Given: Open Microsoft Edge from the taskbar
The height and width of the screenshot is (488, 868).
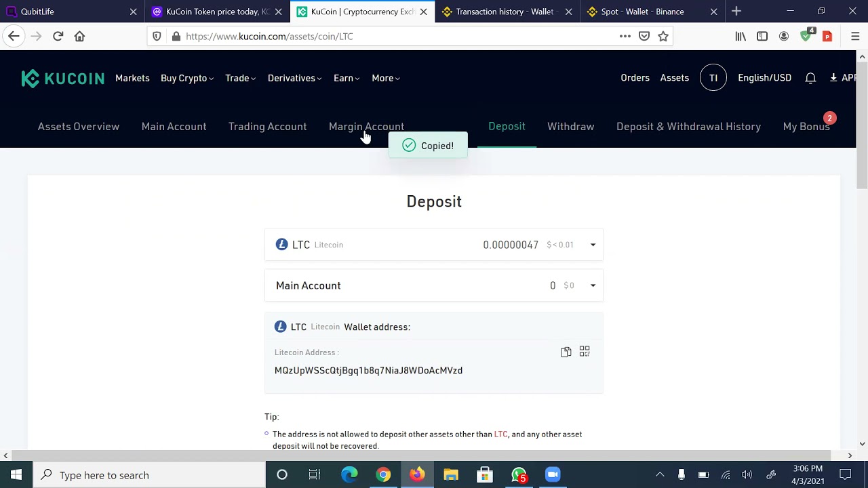Looking at the screenshot, I should click(x=349, y=475).
